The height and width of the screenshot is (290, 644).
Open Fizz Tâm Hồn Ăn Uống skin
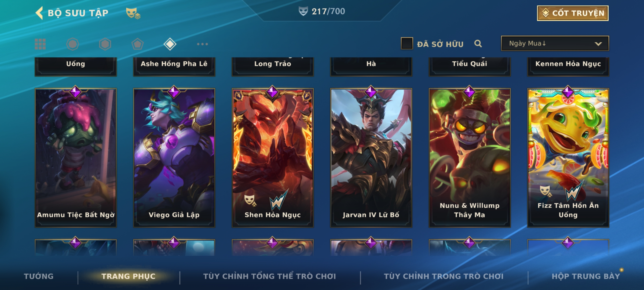(568, 158)
